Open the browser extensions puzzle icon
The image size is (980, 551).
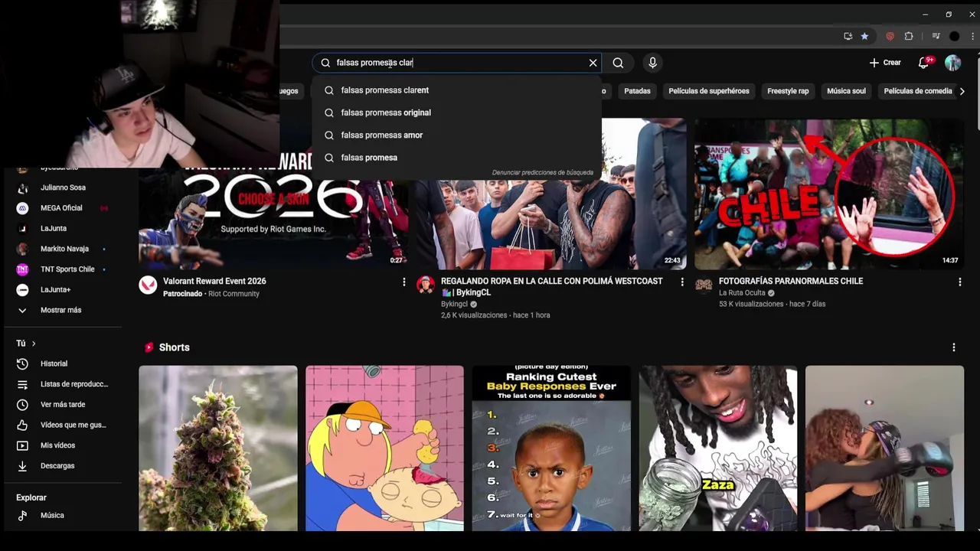click(909, 36)
